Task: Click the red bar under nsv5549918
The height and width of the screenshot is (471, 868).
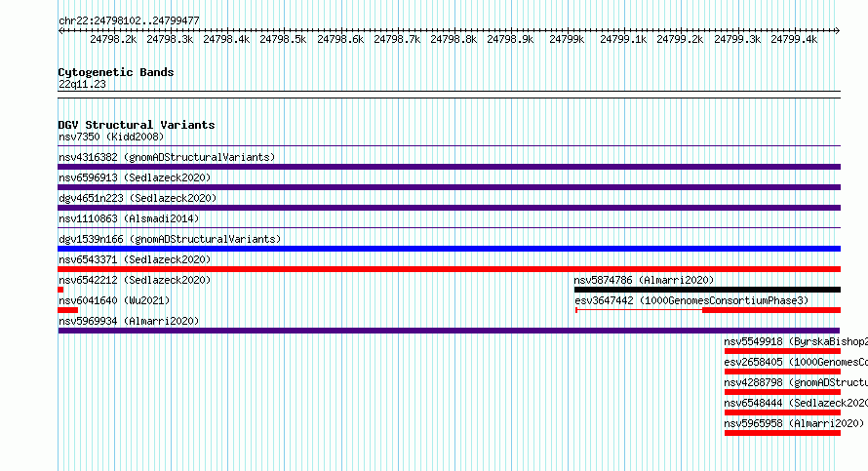Action: [782, 351]
